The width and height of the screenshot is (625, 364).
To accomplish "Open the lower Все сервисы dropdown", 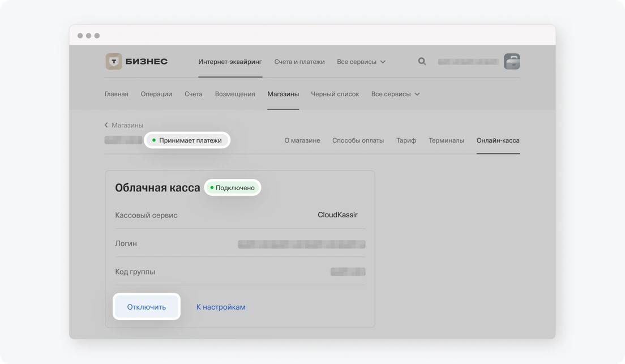I will click(x=395, y=94).
